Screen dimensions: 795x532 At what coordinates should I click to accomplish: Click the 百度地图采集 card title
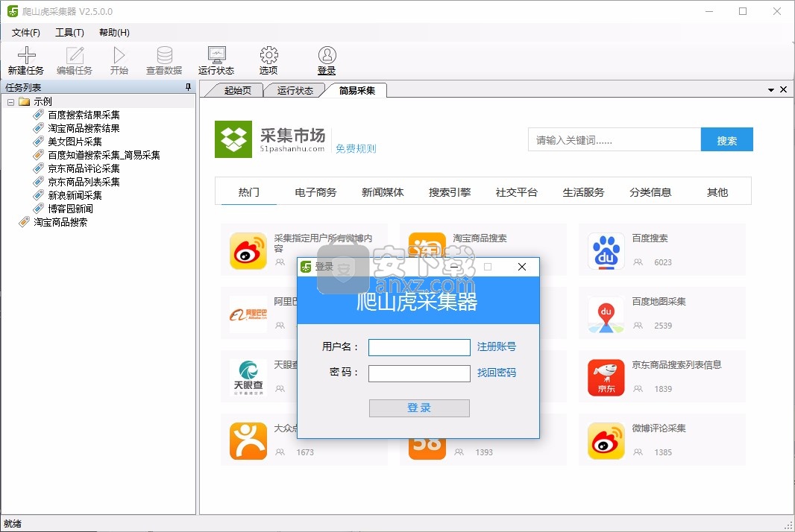(659, 302)
